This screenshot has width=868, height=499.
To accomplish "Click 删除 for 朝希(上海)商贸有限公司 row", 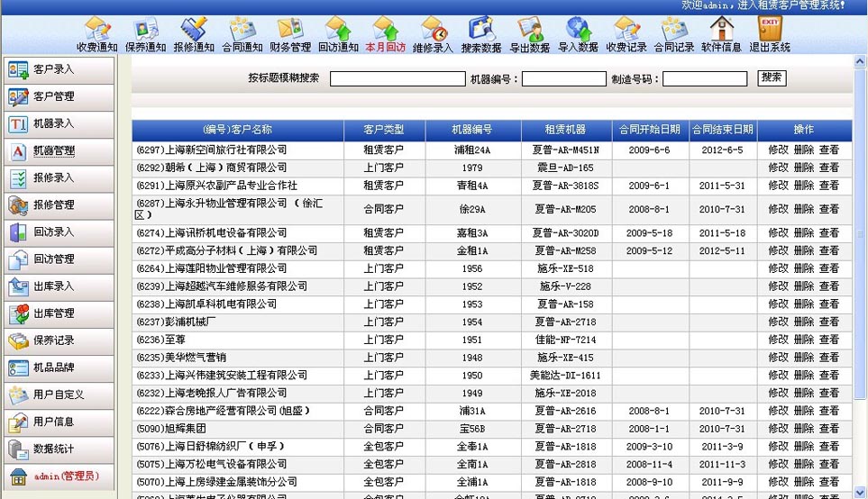I will [804, 168].
